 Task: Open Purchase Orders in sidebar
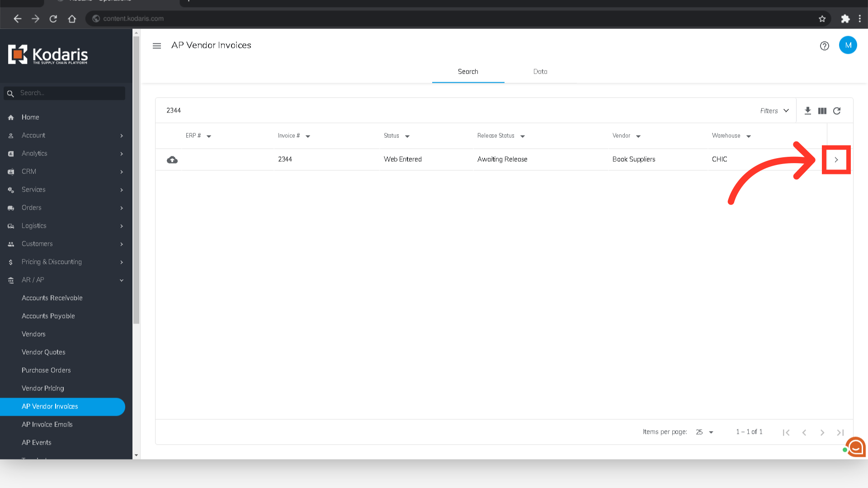(46, 370)
